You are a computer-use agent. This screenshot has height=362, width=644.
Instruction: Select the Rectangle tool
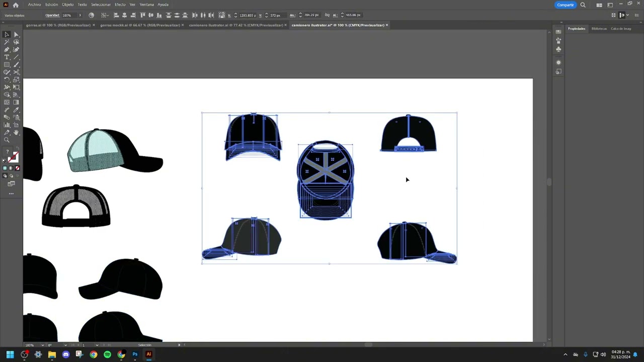7,65
